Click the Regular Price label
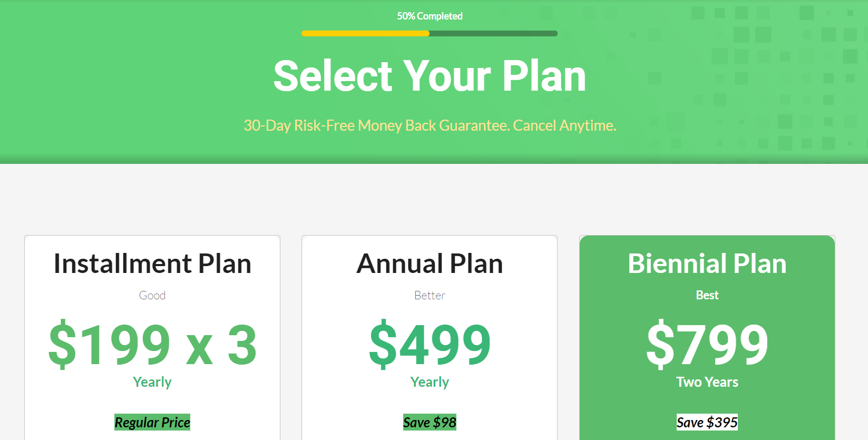Image resolution: width=868 pixels, height=440 pixels. [152, 422]
